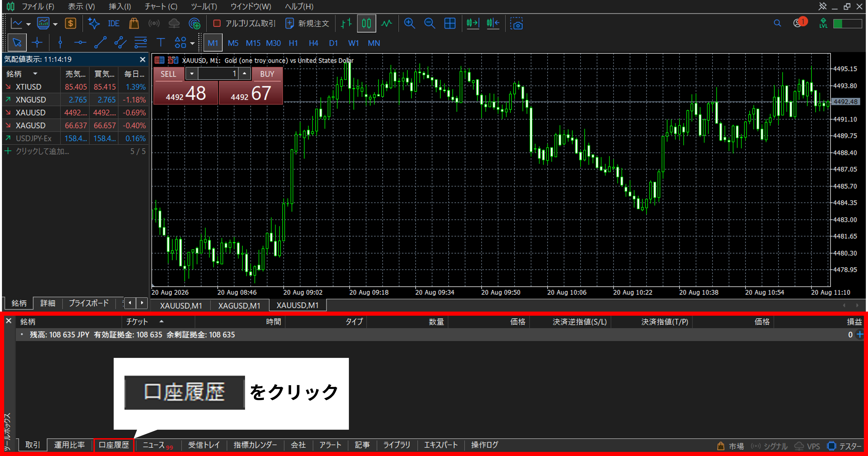Click the zoom in magnifier icon

click(409, 24)
